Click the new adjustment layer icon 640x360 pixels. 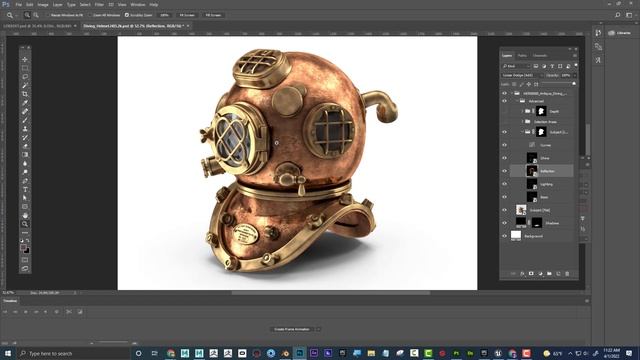click(x=540, y=273)
